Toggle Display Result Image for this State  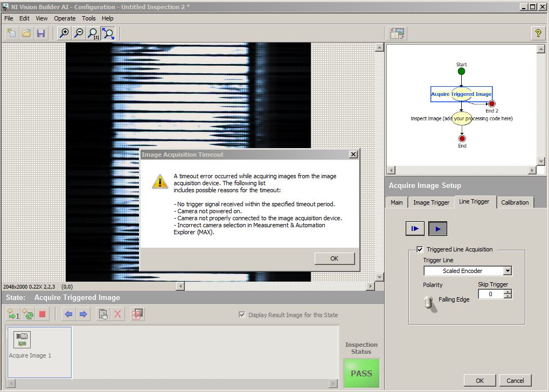[241, 314]
